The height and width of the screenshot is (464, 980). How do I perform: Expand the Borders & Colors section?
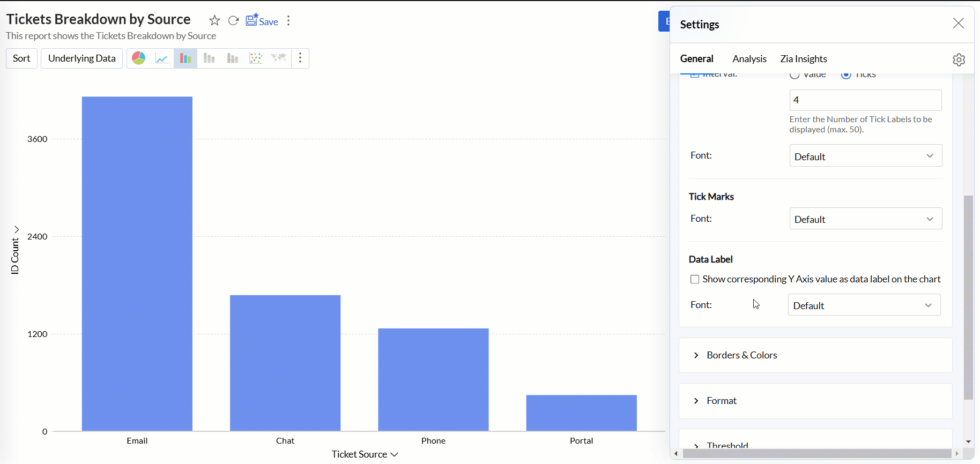(x=741, y=355)
